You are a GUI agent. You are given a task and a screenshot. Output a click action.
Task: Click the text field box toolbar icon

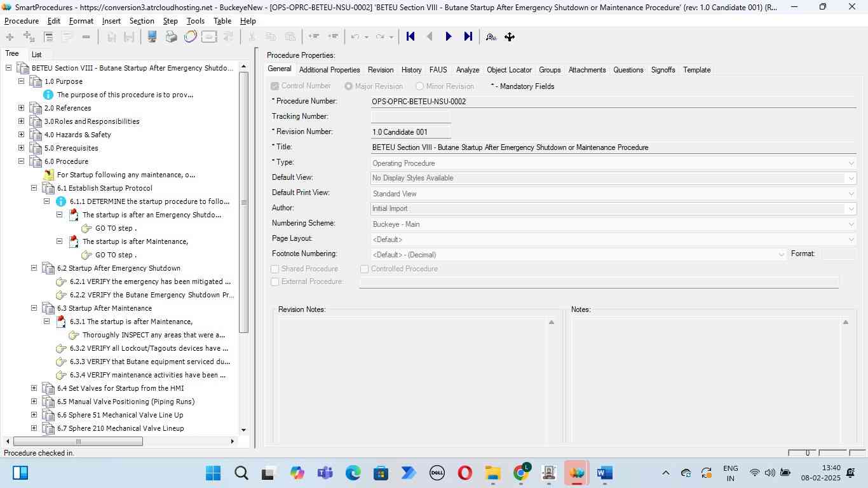pos(209,37)
